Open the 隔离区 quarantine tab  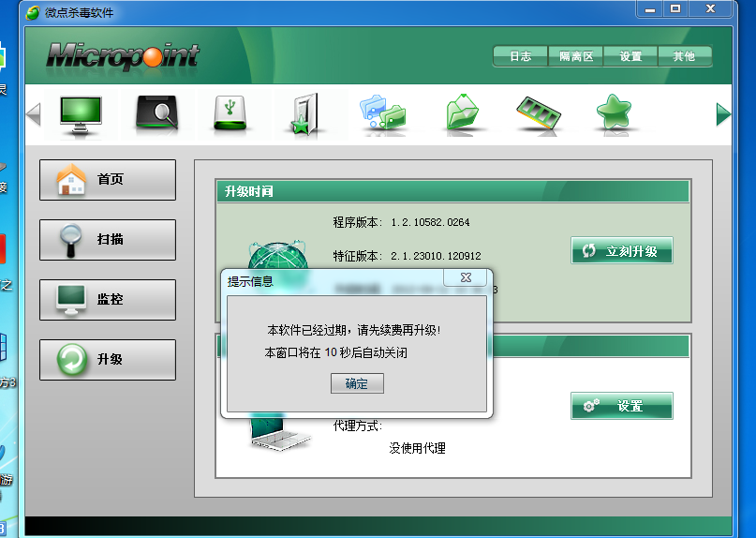click(576, 56)
